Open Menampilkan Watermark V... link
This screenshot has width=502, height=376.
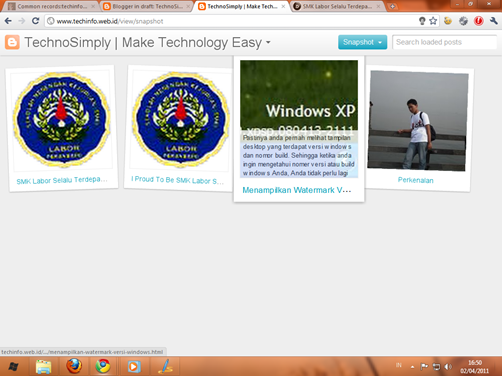point(297,190)
